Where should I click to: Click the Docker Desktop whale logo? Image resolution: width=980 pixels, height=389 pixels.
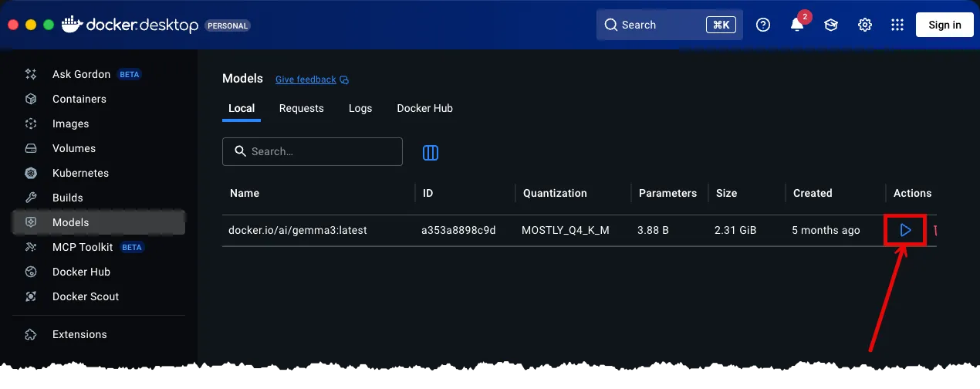[x=72, y=23]
